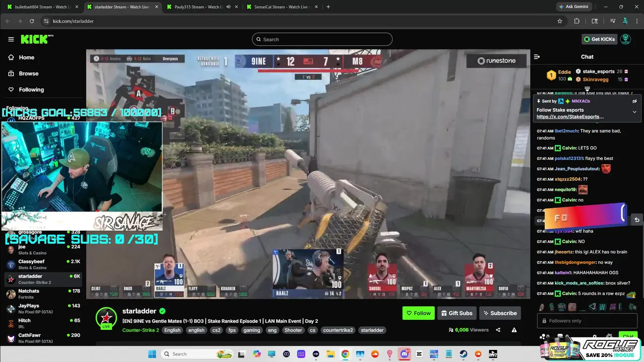Viewport: 644px width, 362px height.
Task: Open the CathFawr channel in sidebar
Action: (43, 338)
